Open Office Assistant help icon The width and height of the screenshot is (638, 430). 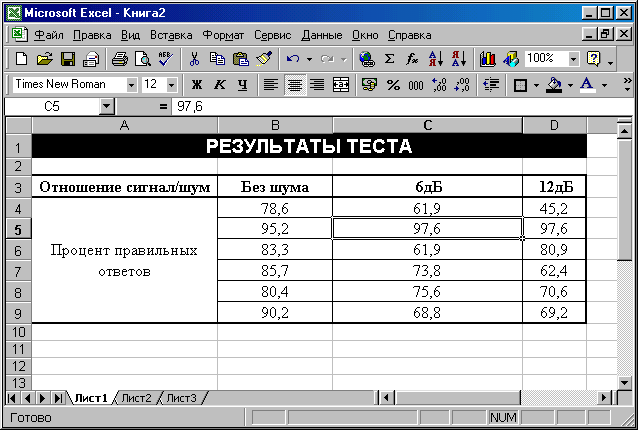click(x=594, y=59)
